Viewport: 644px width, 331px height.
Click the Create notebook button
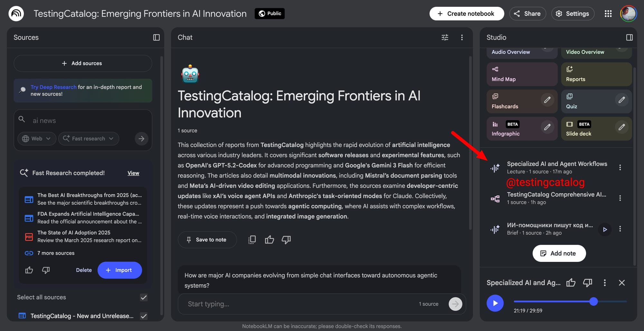pyautogui.click(x=466, y=14)
